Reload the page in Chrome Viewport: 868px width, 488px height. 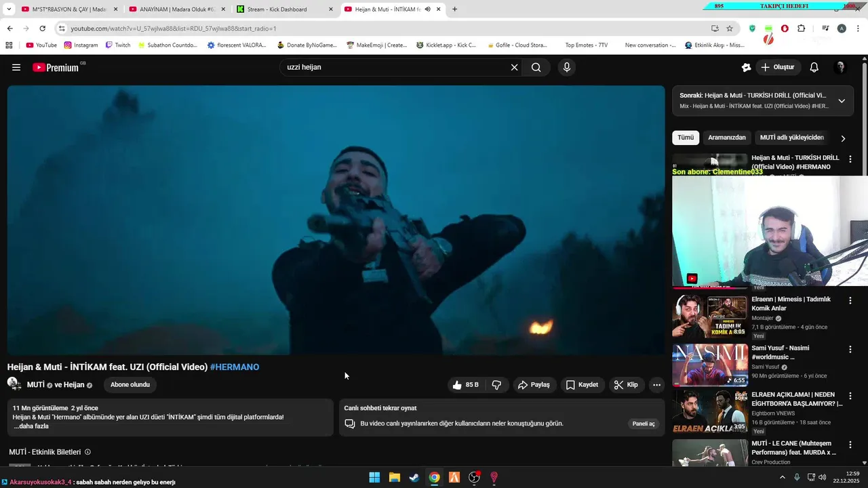[42, 28]
